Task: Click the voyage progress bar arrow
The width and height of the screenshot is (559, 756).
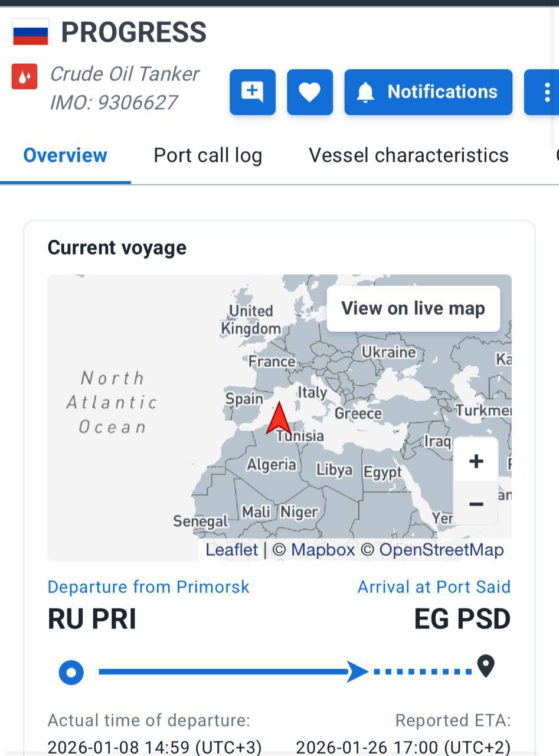Action: pyautogui.click(x=357, y=672)
